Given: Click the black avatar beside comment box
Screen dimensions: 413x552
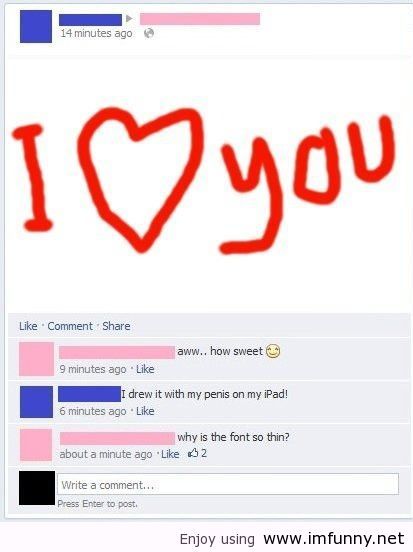Looking at the screenshot, I should 37,488.
